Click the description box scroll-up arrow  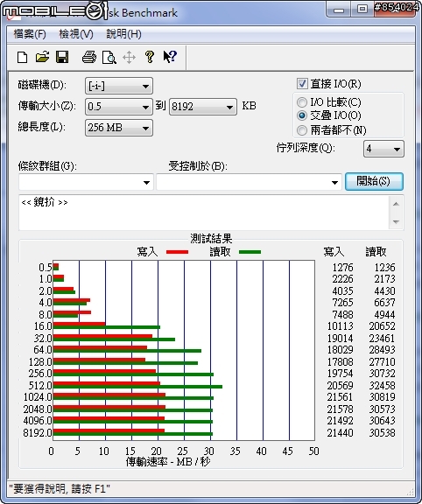coord(396,204)
